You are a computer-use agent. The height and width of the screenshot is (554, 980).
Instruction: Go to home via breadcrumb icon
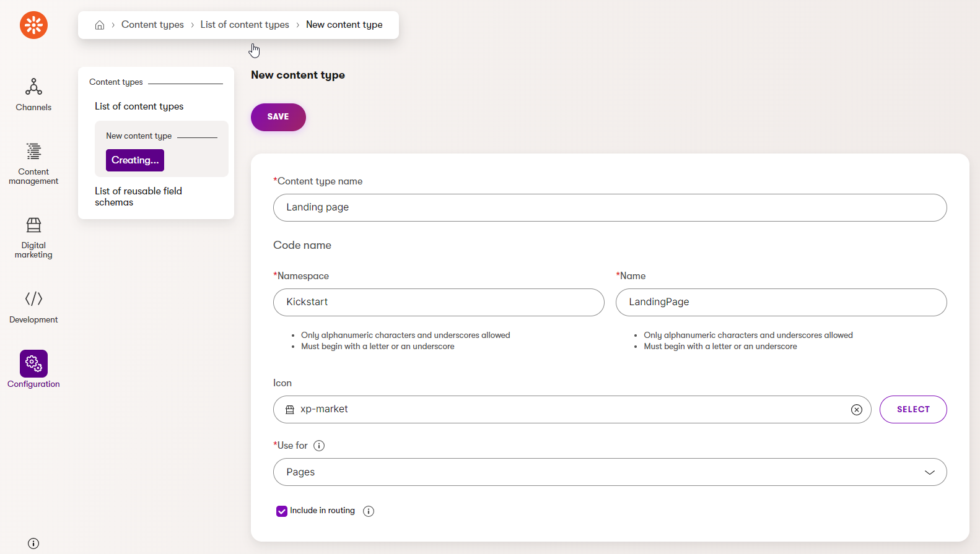click(x=99, y=25)
